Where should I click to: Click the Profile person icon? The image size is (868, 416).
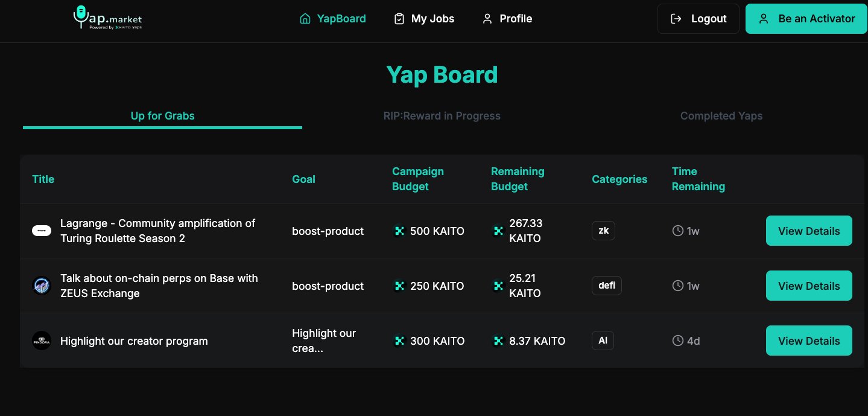coord(487,19)
